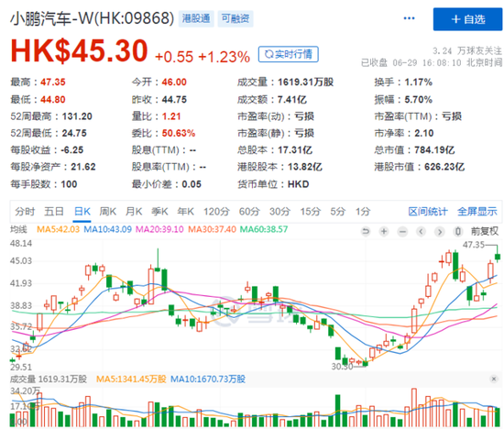This screenshot has height=429, width=504.
Task: Click the 每股净资产 value 21.62
Action: 83,167
